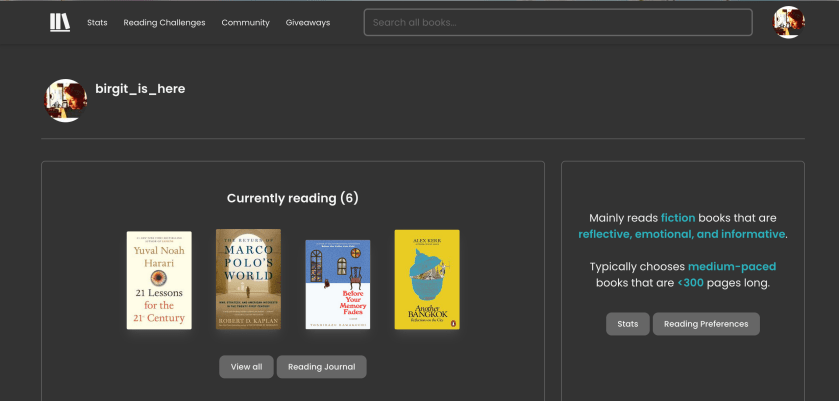Open the 21 Lessons for the 21st Century cover
Screen dimensions: 839x401
pyautogui.click(x=159, y=280)
